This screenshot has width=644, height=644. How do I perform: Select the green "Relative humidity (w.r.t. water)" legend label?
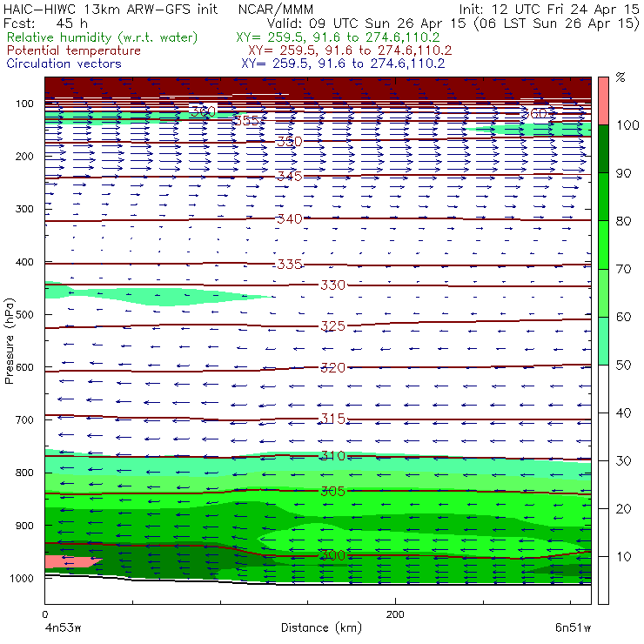(x=103, y=37)
